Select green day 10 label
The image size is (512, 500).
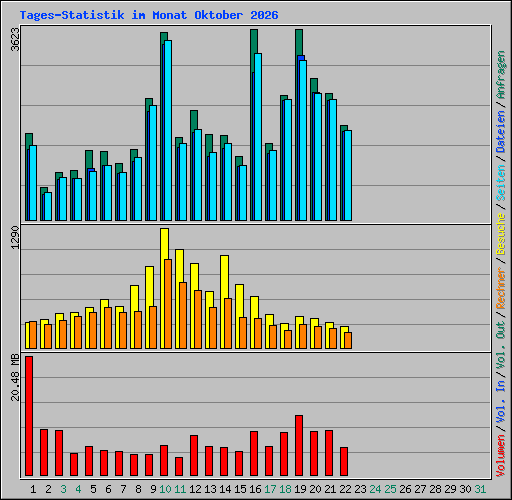pyautogui.click(x=165, y=489)
